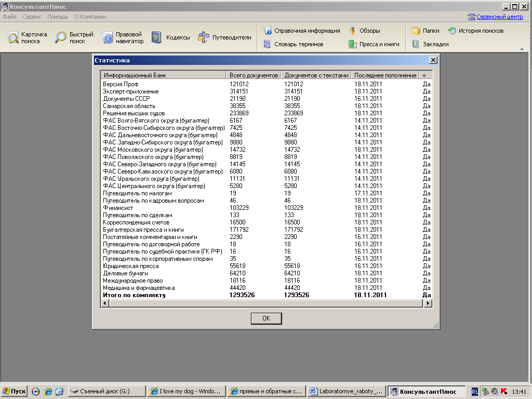Click horizontal scrollbar track in statistics list
Viewport: 532px width, 399px height.
click(266, 303)
